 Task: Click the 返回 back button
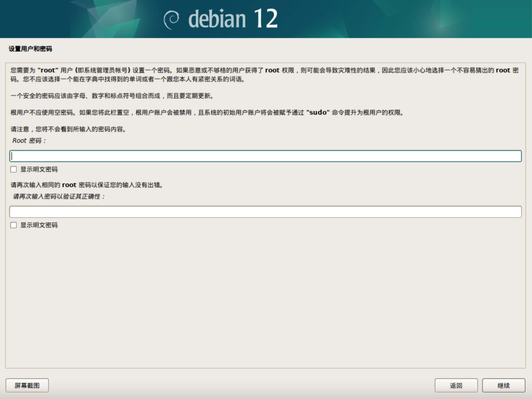[x=456, y=385]
